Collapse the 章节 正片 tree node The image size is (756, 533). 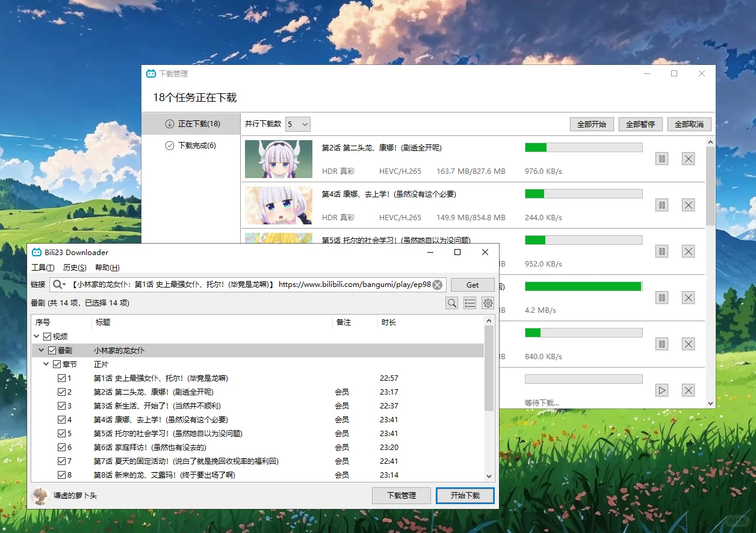click(x=46, y=363)
